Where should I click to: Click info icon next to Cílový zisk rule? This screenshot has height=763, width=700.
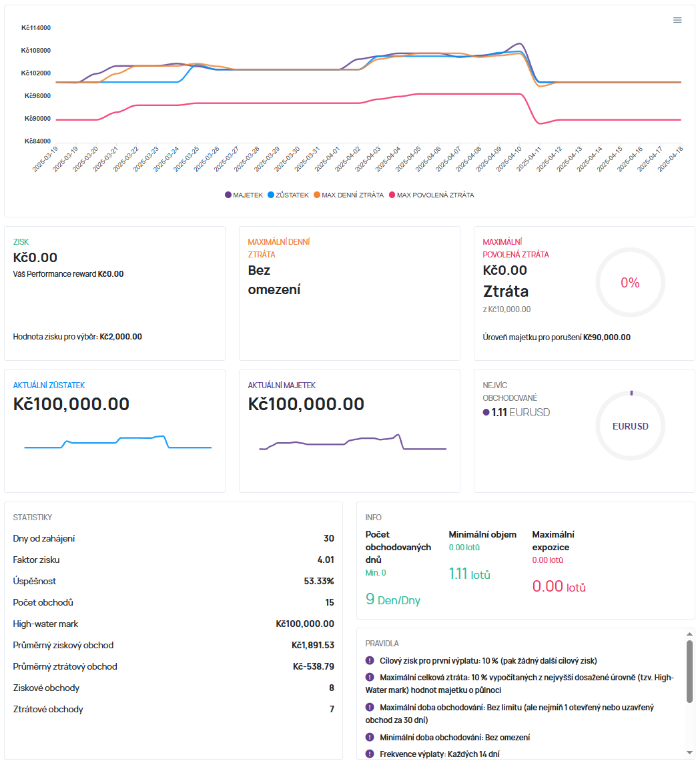tap(370, 660)
